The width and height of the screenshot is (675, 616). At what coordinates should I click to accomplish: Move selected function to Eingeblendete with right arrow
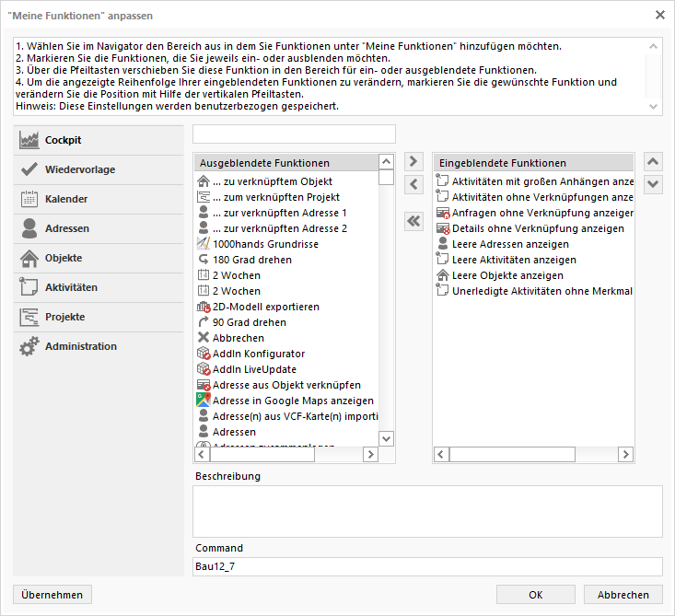tap(413, 161)
